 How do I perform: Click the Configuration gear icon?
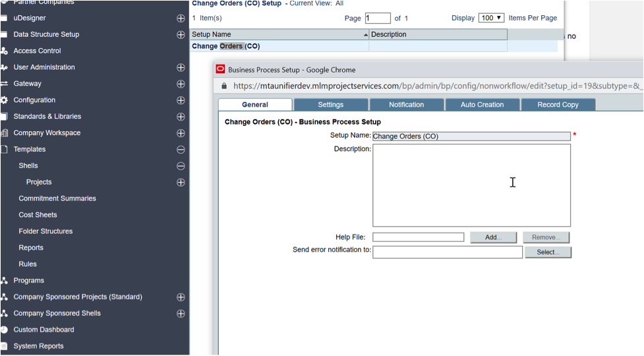4,100
